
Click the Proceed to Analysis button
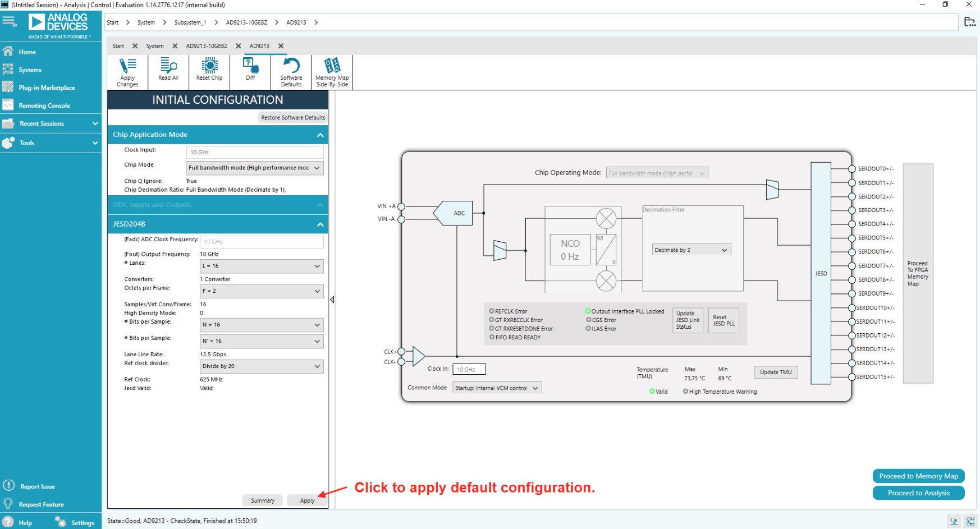click(x=918, y=493)
